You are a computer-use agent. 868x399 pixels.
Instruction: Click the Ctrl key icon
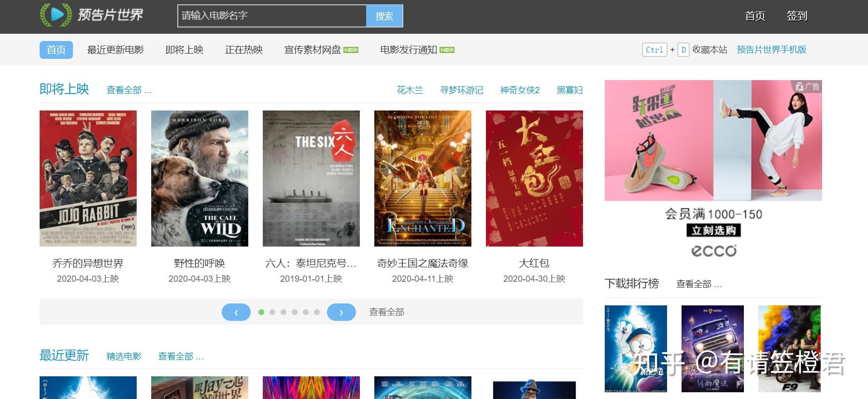coord(655,50)
